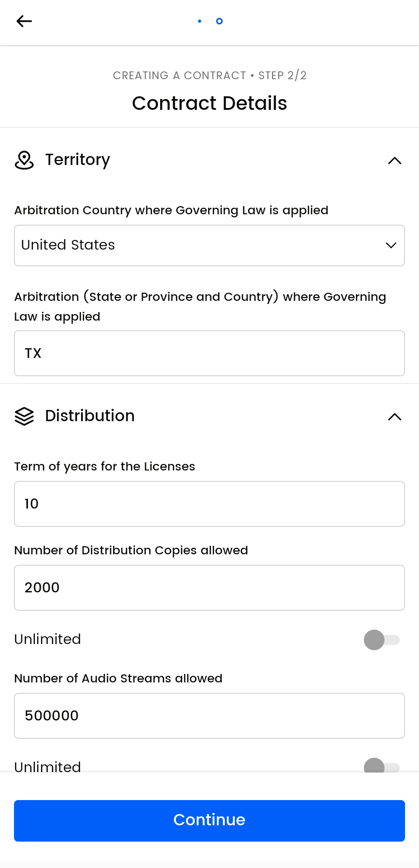Select the first step indicator dot
Screen dimensions: 419x868
[x=199, y=21]
